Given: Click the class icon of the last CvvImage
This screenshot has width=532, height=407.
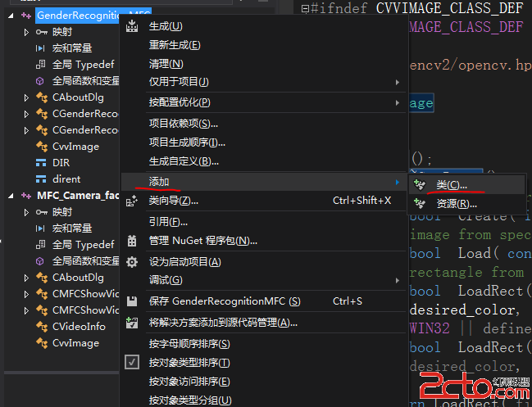Looking at the screenshot, I should 42,343.
